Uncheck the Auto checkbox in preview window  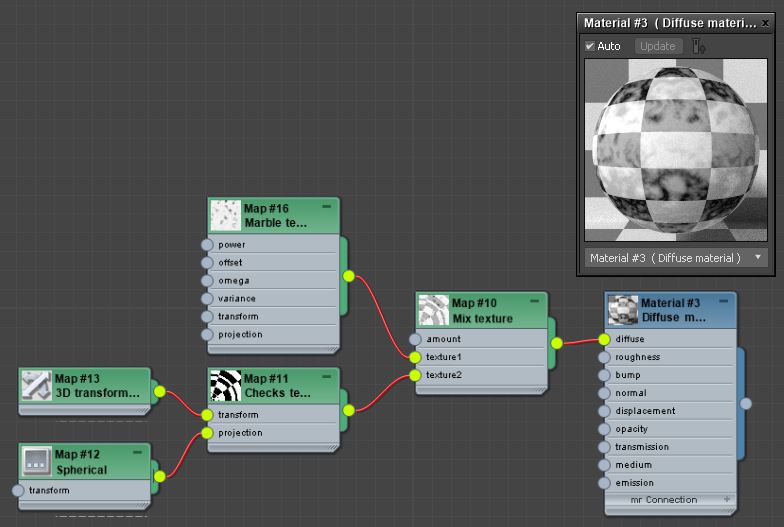590,46
